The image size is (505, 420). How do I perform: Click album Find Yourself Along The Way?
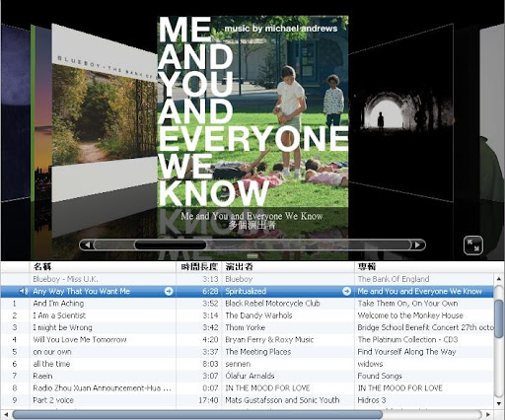click(406, 352)
